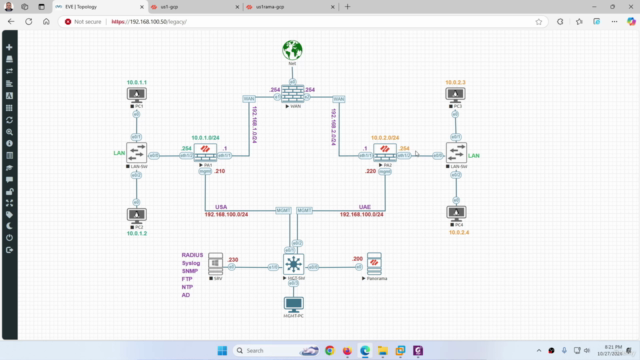Click the left WAN network label
The width and height of the screenshot is (640, 360).
tap(249, 99)
